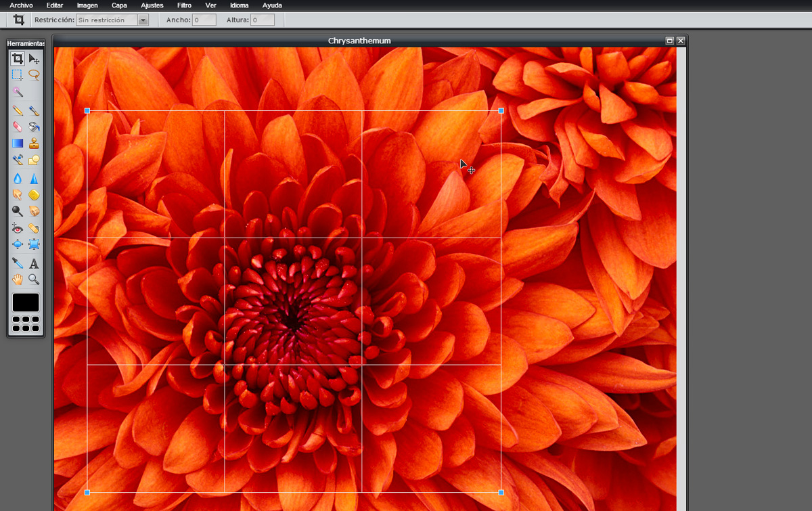Switch to the Brush tool
The image size is (812, 511).
[x=34, y=110]
